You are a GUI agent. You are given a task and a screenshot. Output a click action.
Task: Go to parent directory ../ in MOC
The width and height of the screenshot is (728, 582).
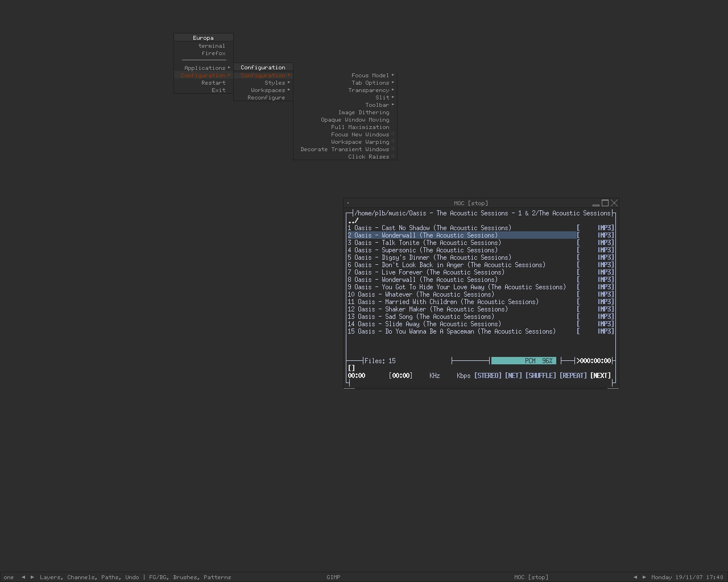point(353,221)
